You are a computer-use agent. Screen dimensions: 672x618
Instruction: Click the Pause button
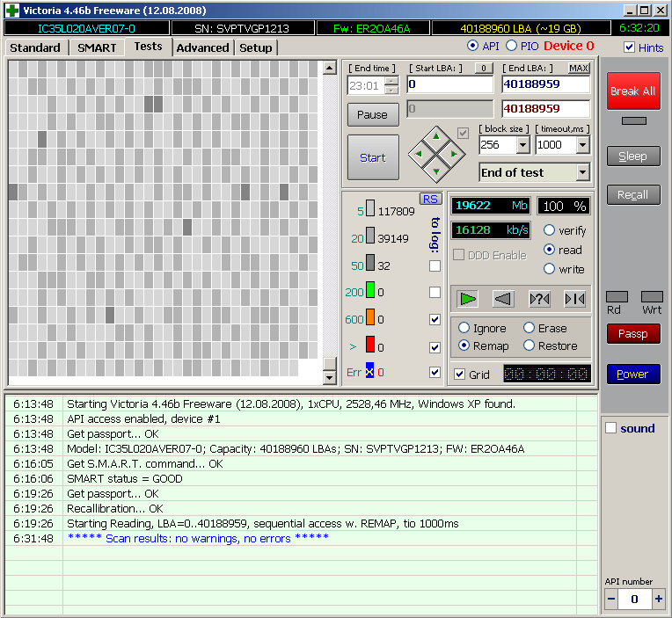[x=373, y=115]
